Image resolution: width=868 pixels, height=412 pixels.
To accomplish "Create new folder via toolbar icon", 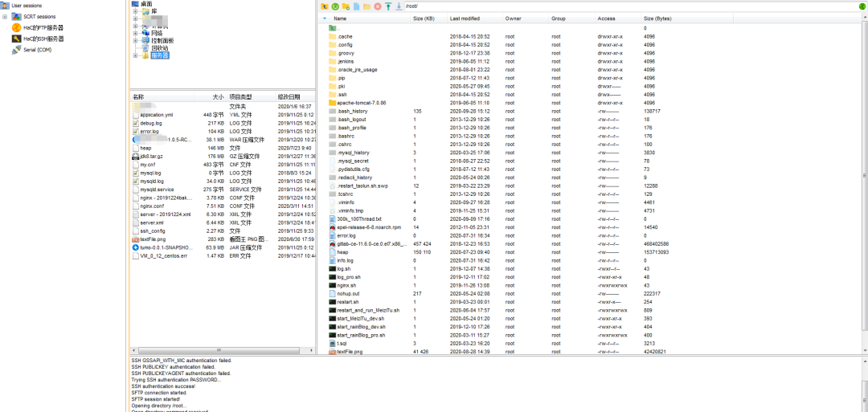I will tap(346, 6).
